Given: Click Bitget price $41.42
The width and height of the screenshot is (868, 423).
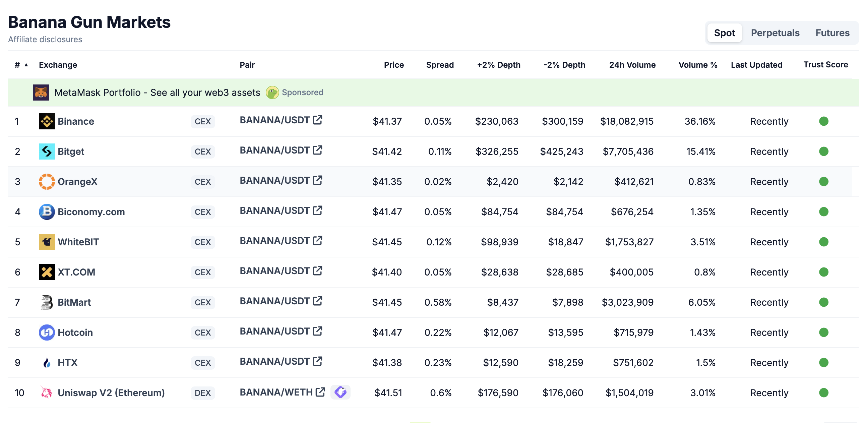Looking at the screenshot, I should tap(387, 152).
